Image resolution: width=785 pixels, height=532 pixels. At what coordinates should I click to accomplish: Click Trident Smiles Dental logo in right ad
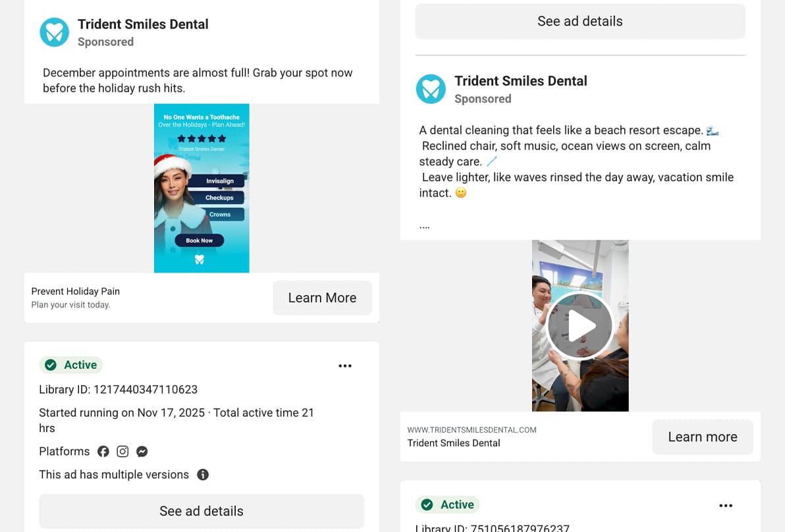[x=431, y=89]
